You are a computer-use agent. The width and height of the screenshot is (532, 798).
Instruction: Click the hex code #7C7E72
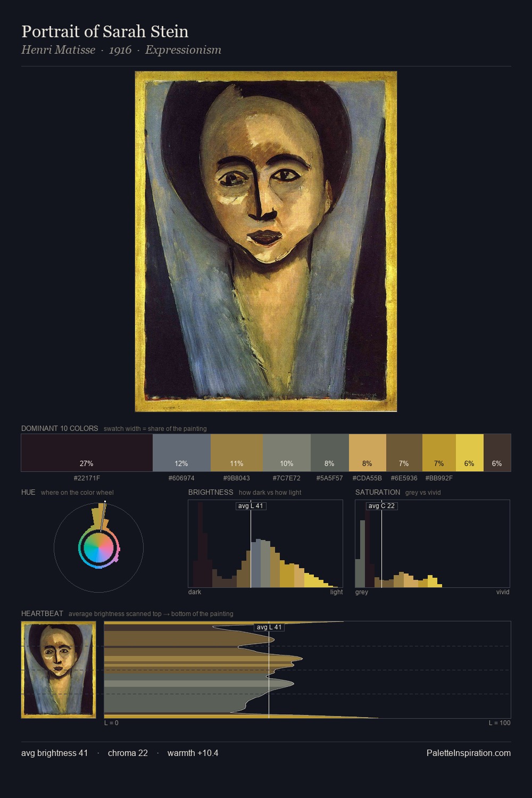click(287, 478)
